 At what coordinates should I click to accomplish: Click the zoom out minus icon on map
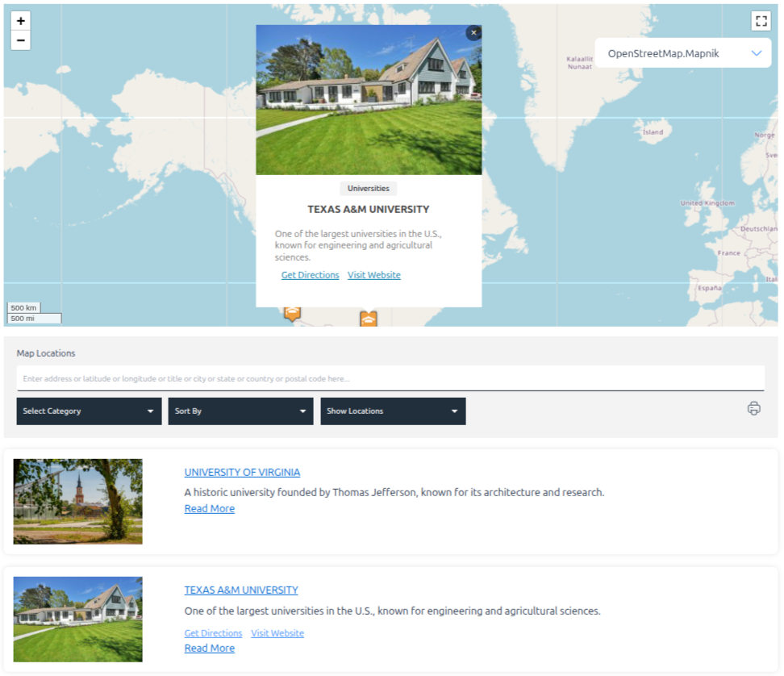[x=20, y=39]
